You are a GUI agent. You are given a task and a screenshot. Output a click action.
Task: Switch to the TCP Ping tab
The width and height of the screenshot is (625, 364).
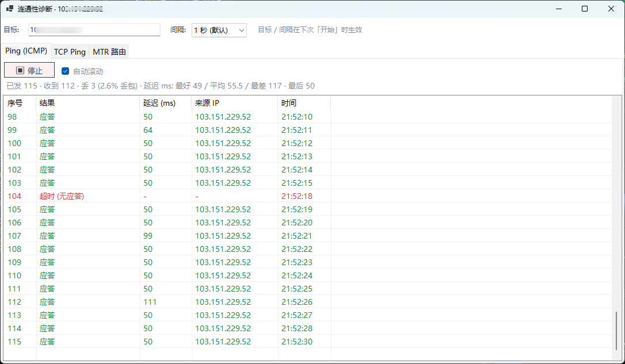coord(70,52)
